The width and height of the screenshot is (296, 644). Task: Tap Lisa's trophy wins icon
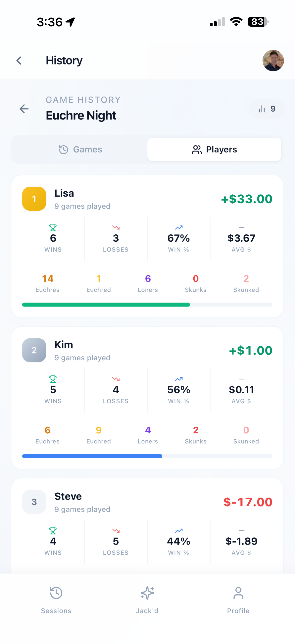coord(53,229)
